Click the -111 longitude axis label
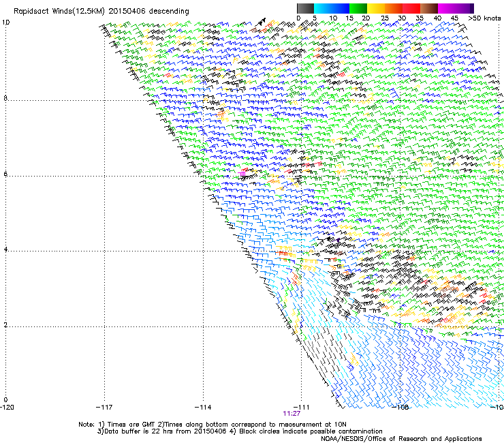 pyautogui.click(x=301, y=408)
